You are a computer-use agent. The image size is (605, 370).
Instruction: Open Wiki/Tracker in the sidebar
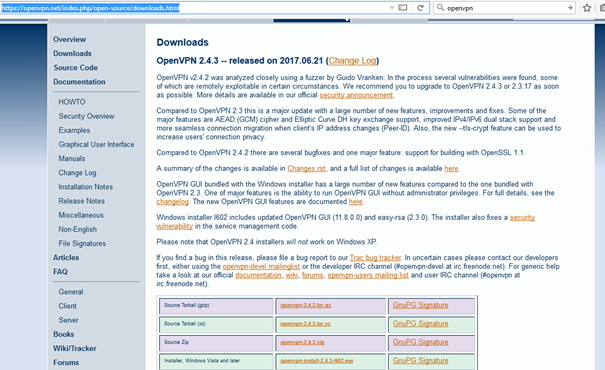(x=74, y=348)
